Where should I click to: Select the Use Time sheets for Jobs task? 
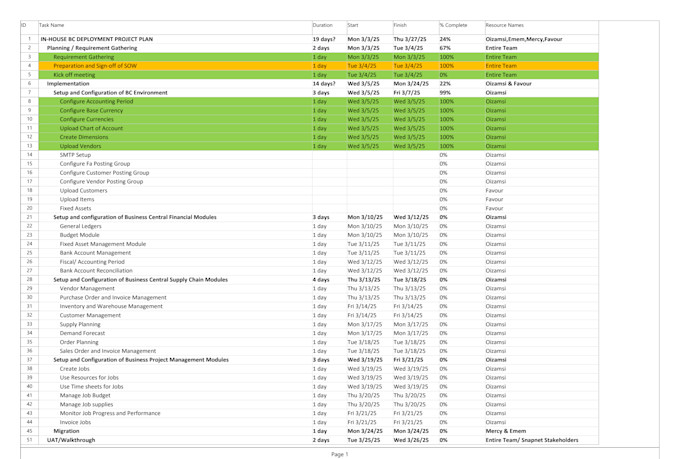click(x=92, y=387)
